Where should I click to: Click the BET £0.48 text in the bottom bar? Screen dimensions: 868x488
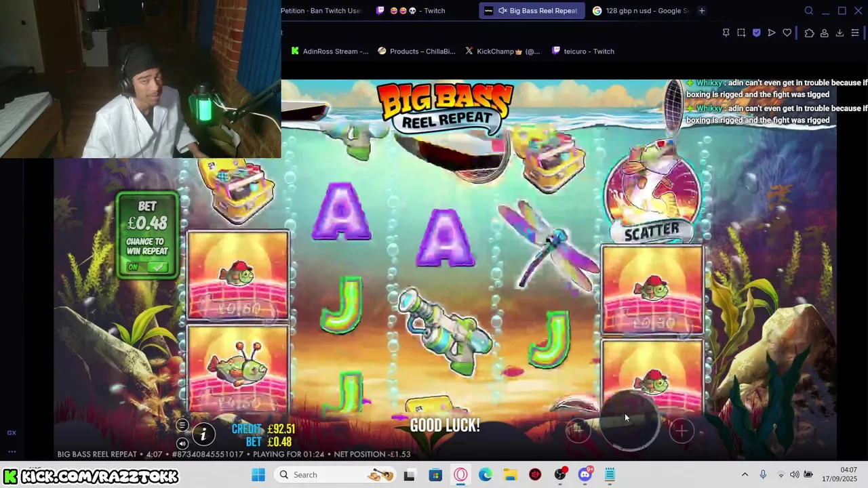point(269,442)
